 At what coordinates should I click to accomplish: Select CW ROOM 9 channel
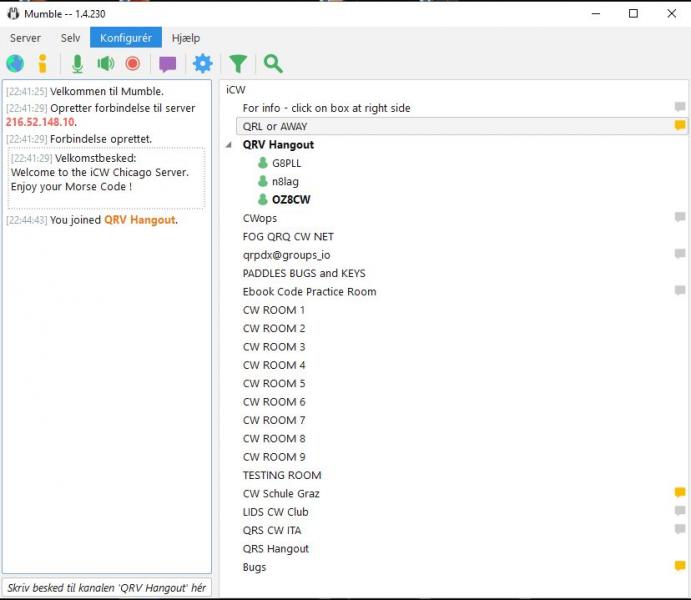[274, 457]
